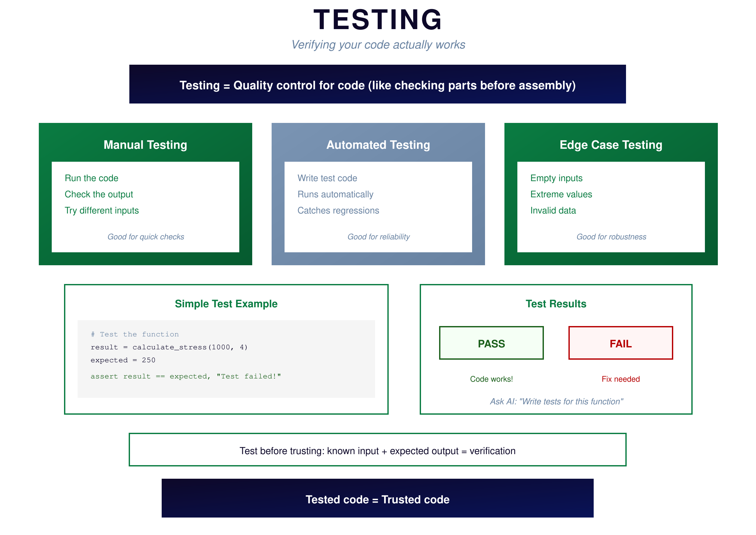The width and height of the screenshot is (756, 535).
Task: Click 'Catches regressions' list item
Action: pyautogui.click(x=338, y=211)
